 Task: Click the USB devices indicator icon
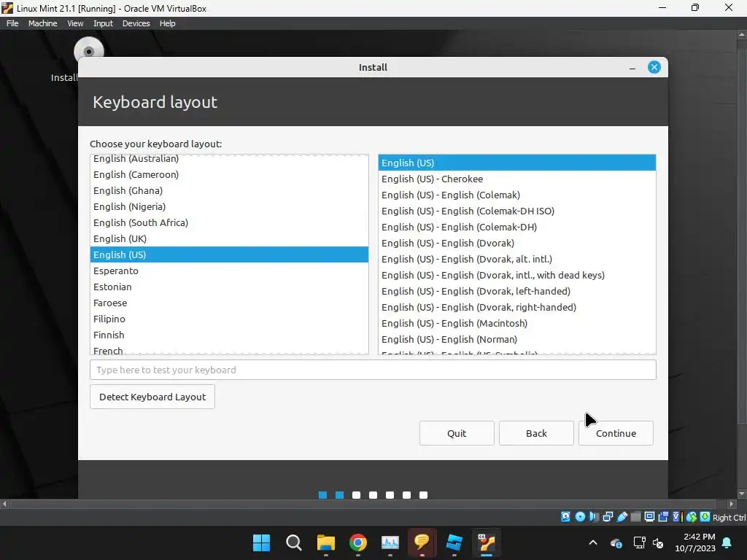coord(622,517)
